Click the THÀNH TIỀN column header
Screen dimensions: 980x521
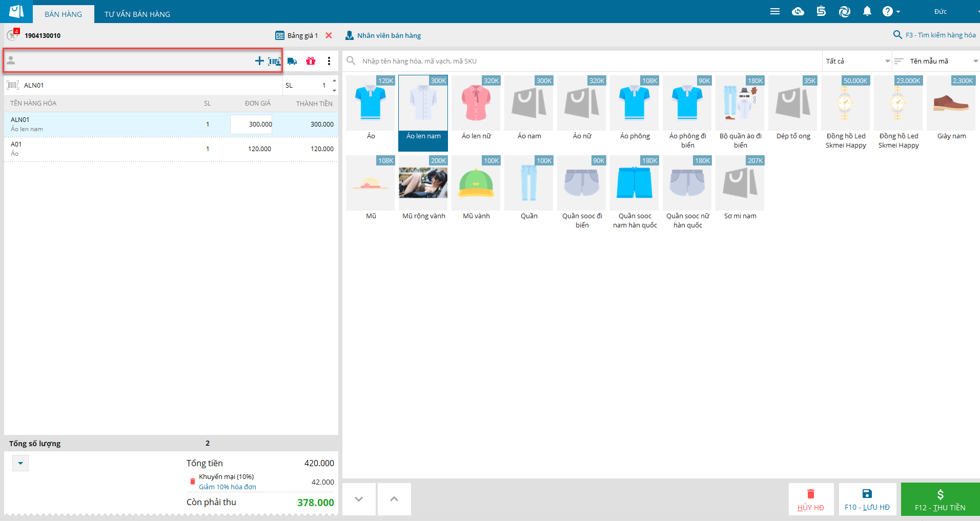[x=314, y=103]
